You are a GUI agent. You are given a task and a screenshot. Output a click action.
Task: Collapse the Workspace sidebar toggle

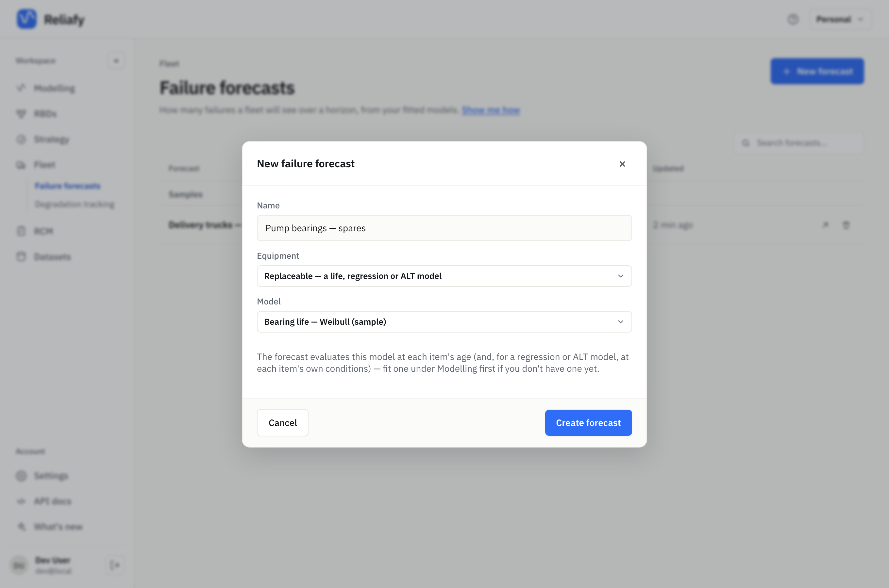pos(116,61)
